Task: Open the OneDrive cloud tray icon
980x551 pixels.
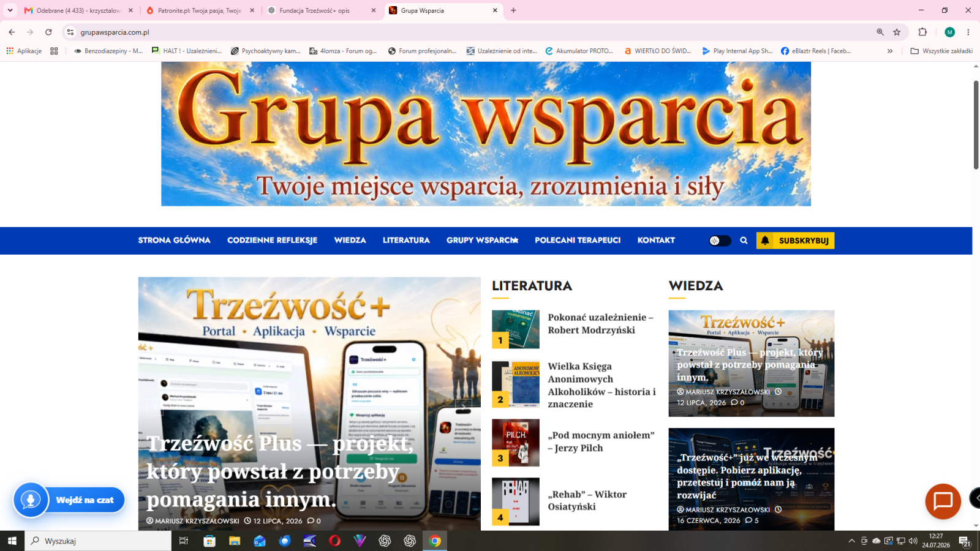Action: [x=876, y=541]
